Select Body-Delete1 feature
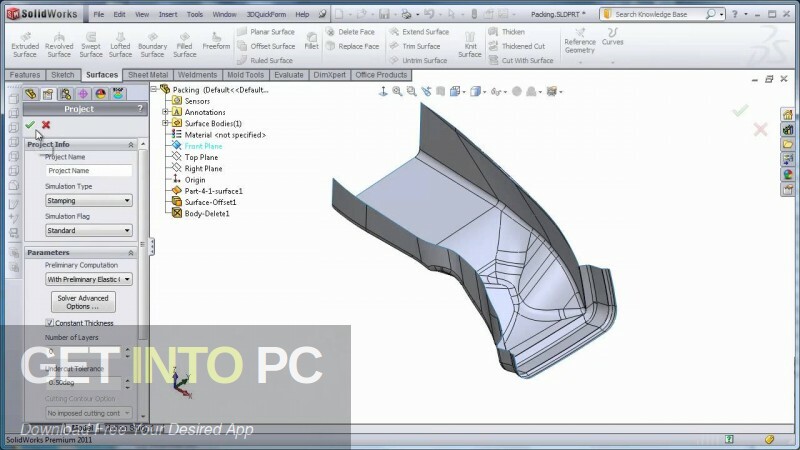Screen dimensions: 800x450 click(x=207, y=213)
